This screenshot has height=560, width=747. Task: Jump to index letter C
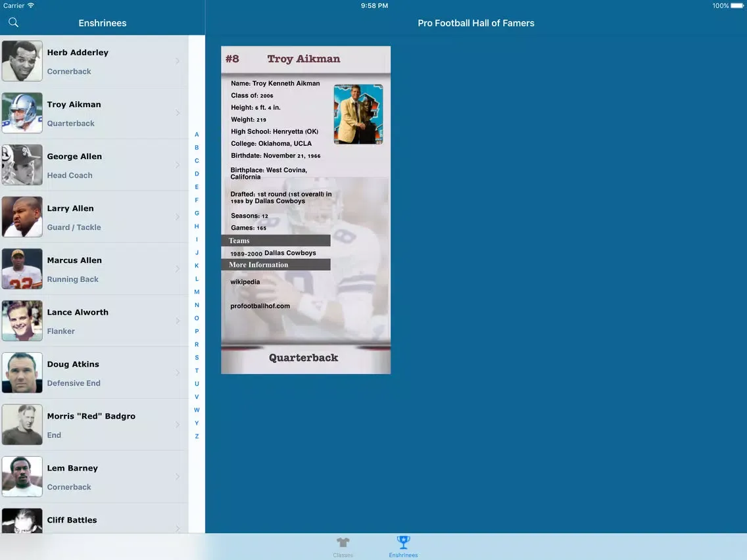click(x=197, y=161)
